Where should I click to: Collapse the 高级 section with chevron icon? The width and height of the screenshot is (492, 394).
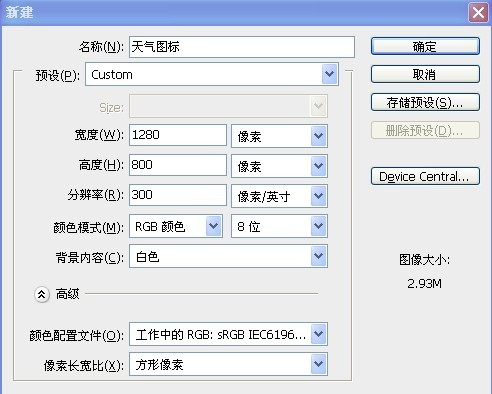coord(42,294)
